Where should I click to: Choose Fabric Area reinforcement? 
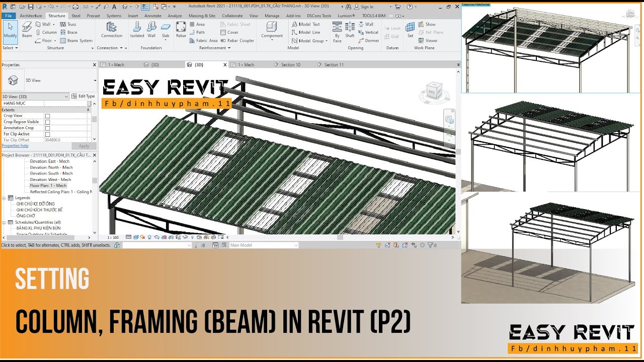pyautogui.click(x=203, y=40)
